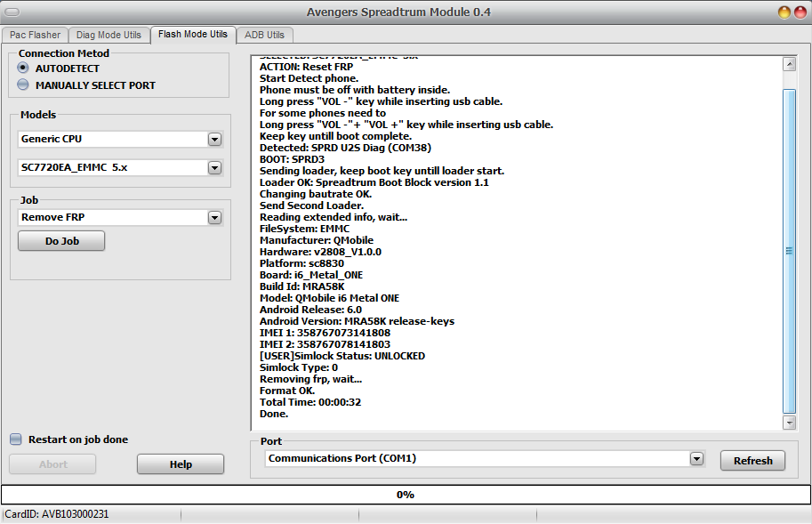This screenshot has height=524, width=812.
Task: Click the 'Detected: SPRD U2S Diag (COM38)' line
Action: (345, 148)
